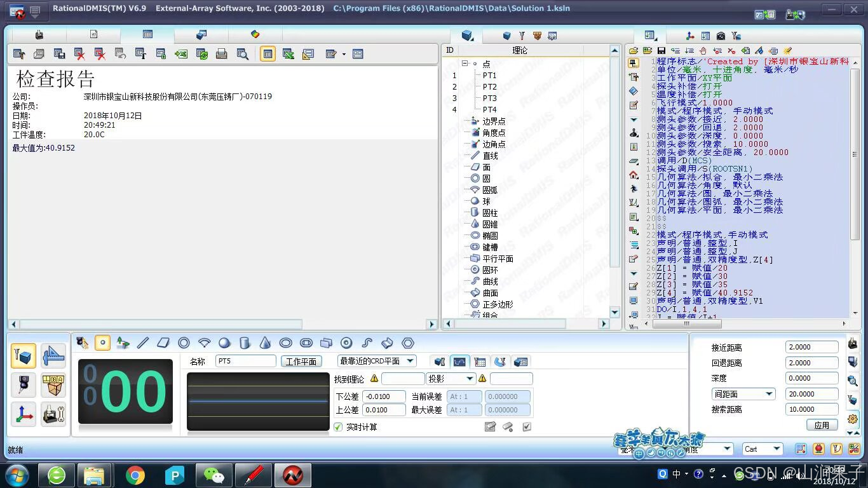Select the cone measurement feature icon
The image size is (868, 488).
[x=265, y=342]
